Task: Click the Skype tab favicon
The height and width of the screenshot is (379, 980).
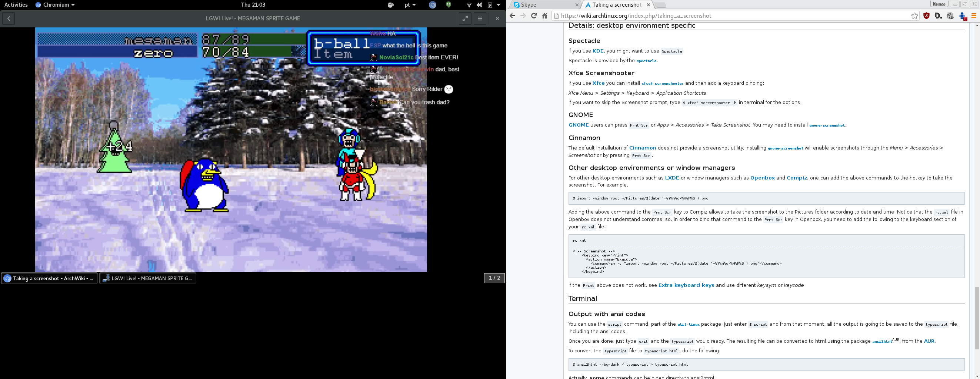Action: [x=516, y=5]
